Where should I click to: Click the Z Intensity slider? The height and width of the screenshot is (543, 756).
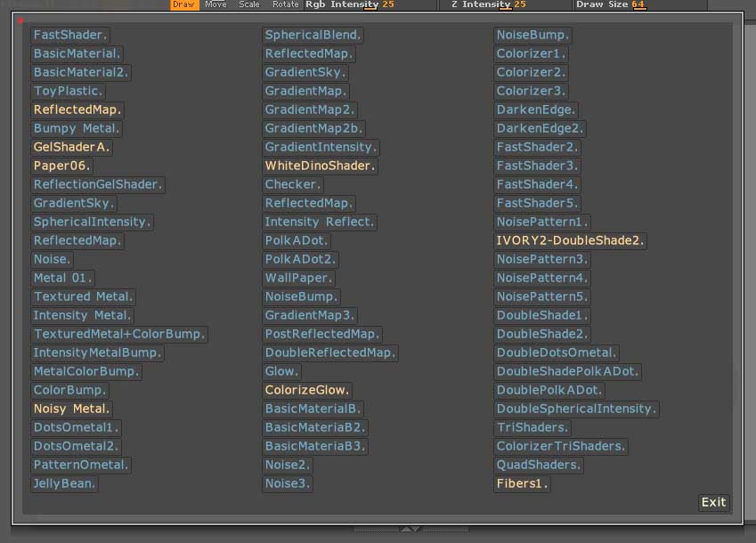tap(503, 4)
